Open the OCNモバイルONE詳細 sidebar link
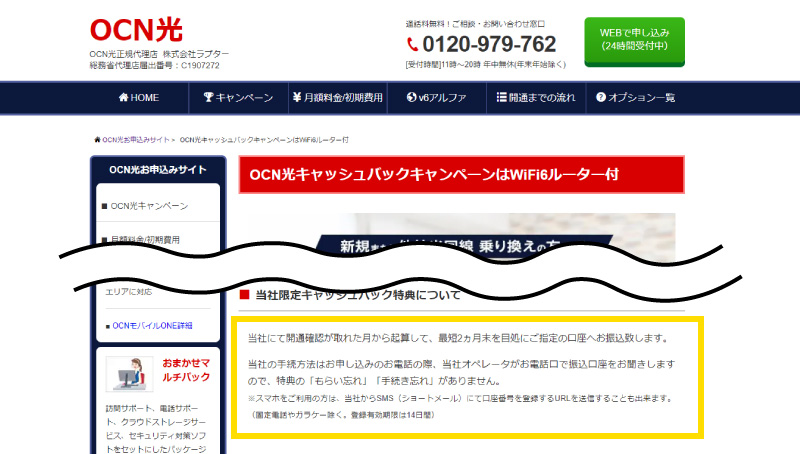 [x=152, y=325]
